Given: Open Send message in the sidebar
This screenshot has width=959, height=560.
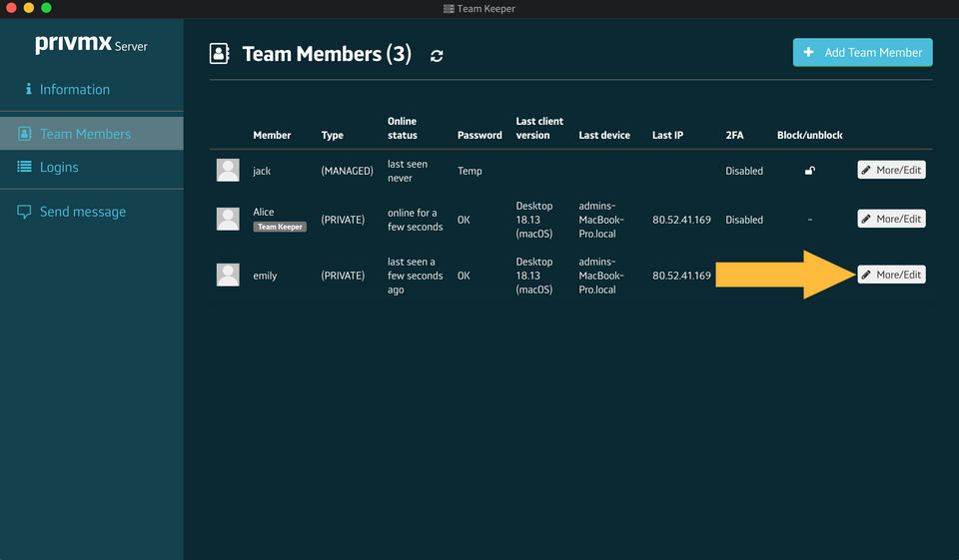Looking at the screenshot, I should (x=82, y=212).
